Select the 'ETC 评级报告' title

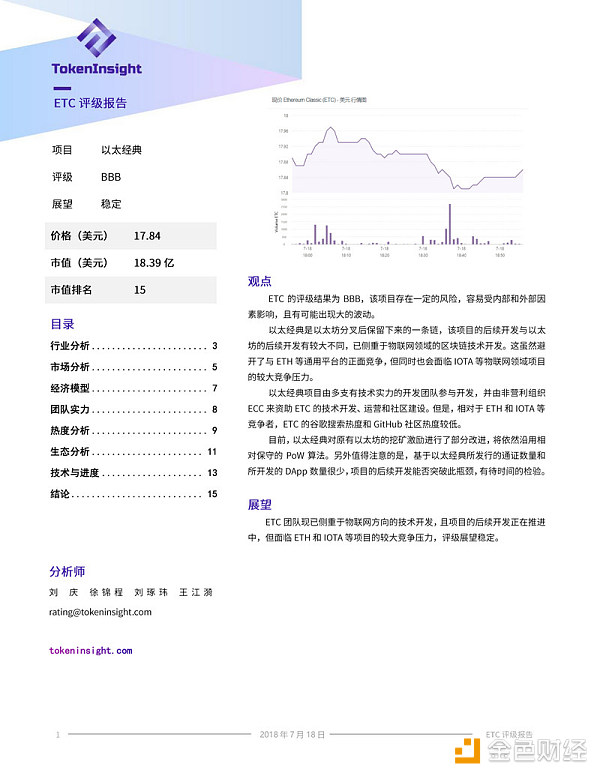pyautogui.click(x=90, y=103)
